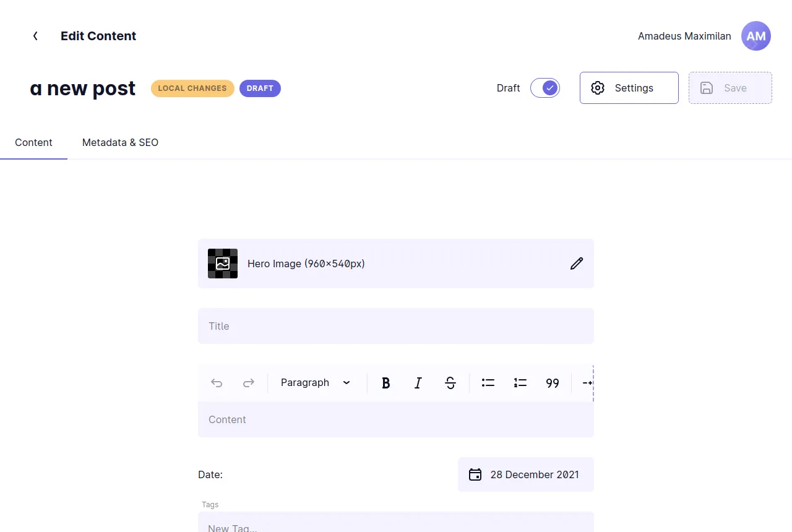Edit the Hero Image with the pencil icon
792x532 pixels.
[576, 264]
